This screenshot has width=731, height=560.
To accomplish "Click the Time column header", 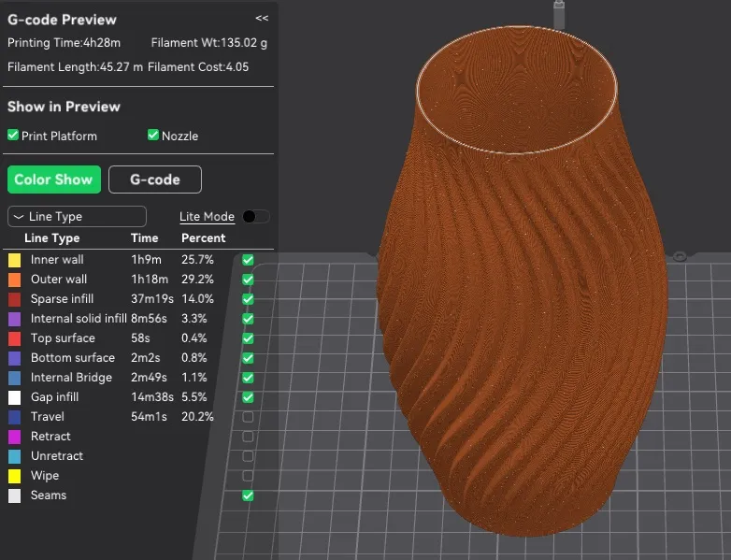I will point(145,238).
